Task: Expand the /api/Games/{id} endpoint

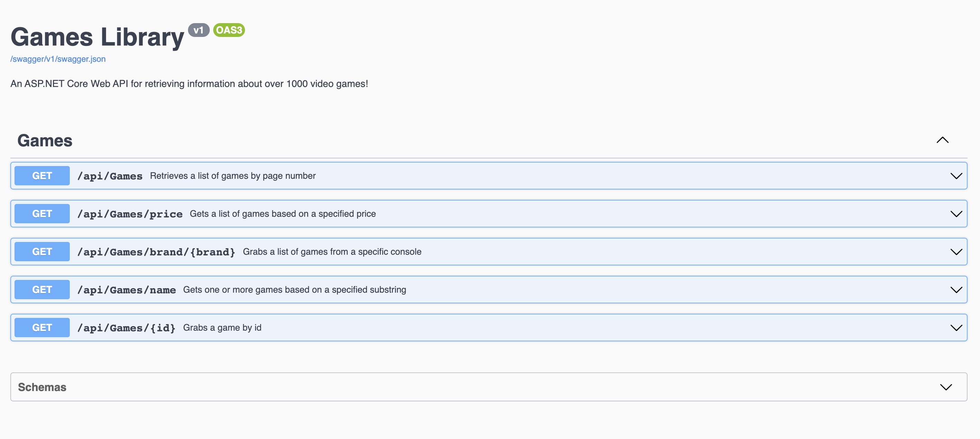Action: (956, 327)
